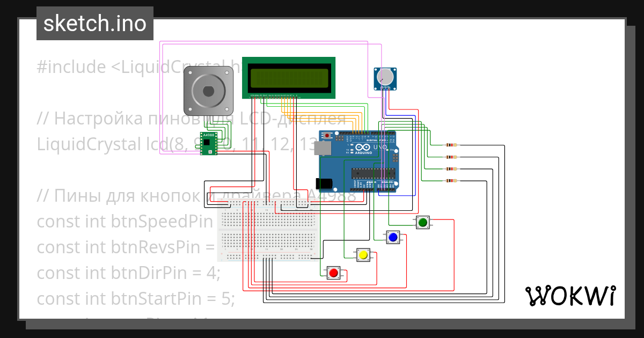Viewport: 644px width, 338px height.
Task: Select the green LCD1602 display
Action: [x=289, y=78]
